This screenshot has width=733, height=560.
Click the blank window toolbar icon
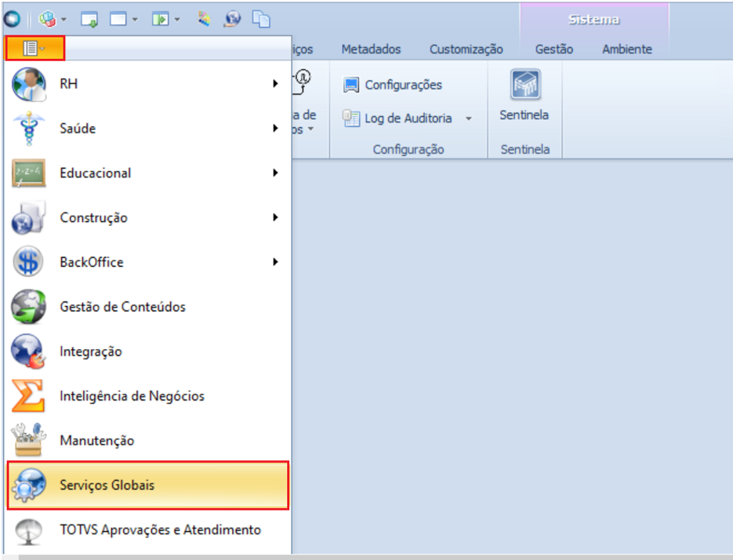118,19
